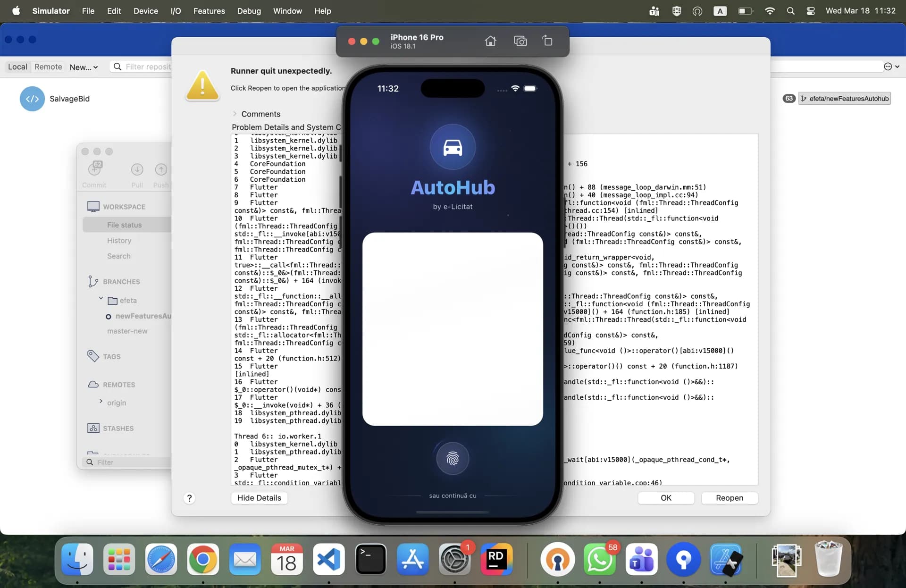The image size is (906, 588).
Task: Expand the Comments disclosure triangle
Action: point(235,114)
